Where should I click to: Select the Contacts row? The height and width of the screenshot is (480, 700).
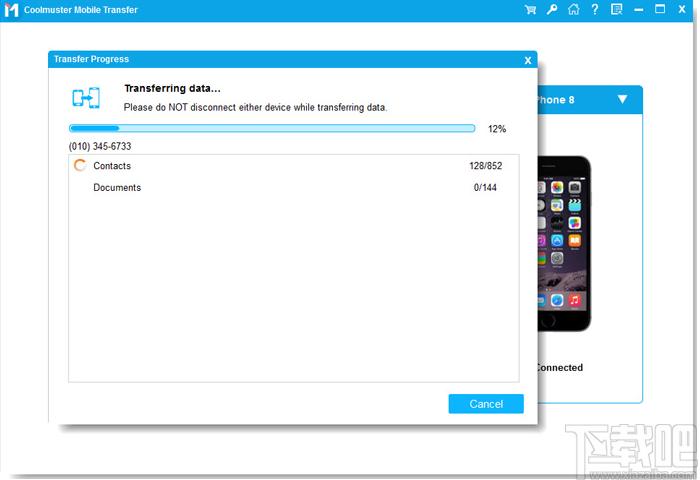[x=293, y=166]
